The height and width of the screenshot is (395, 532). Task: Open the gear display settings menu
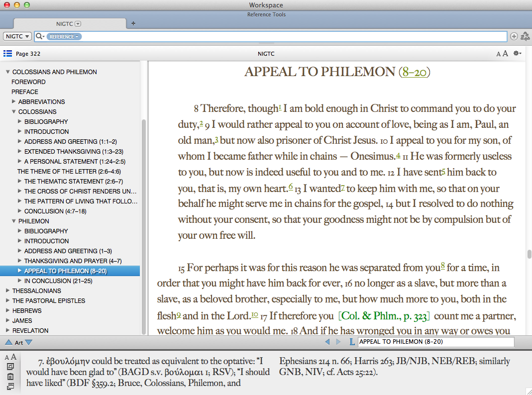[x=517, y=53]
